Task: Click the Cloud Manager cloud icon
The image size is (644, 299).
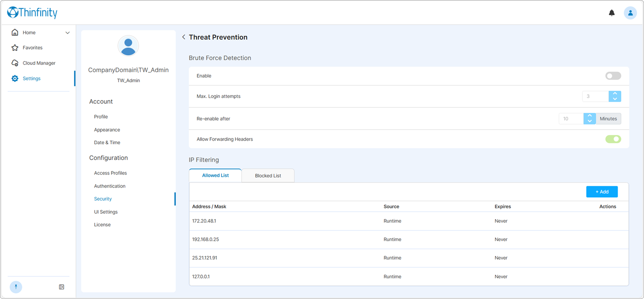Action: point(15,63)
